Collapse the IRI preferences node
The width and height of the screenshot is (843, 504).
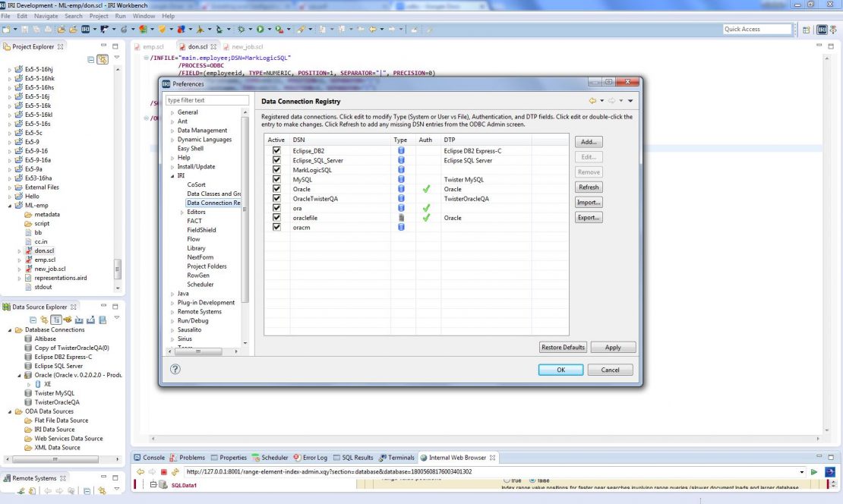pos(172,175)
